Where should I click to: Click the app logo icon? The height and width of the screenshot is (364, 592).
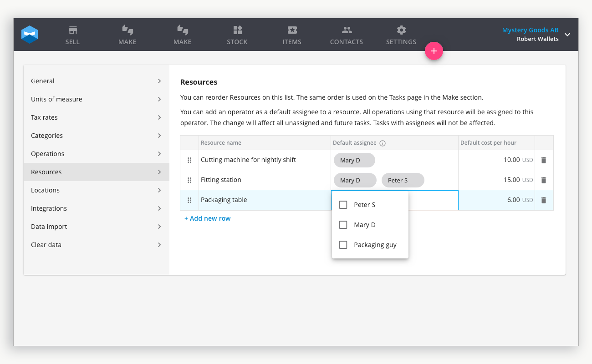(x=30, y=35)
